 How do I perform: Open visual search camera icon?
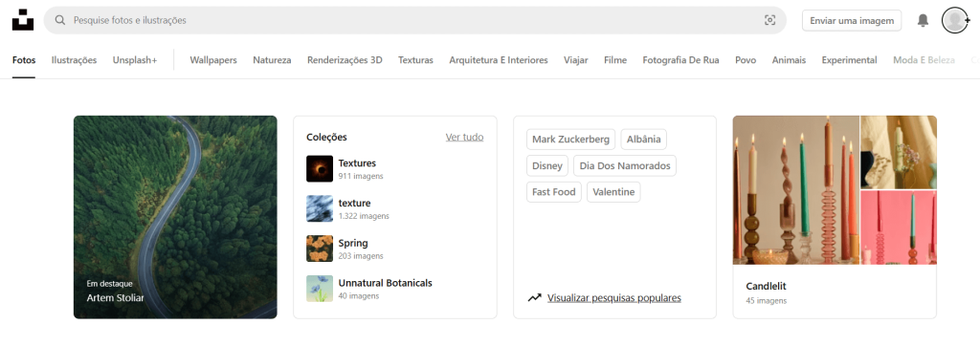[x=770, y=20]
